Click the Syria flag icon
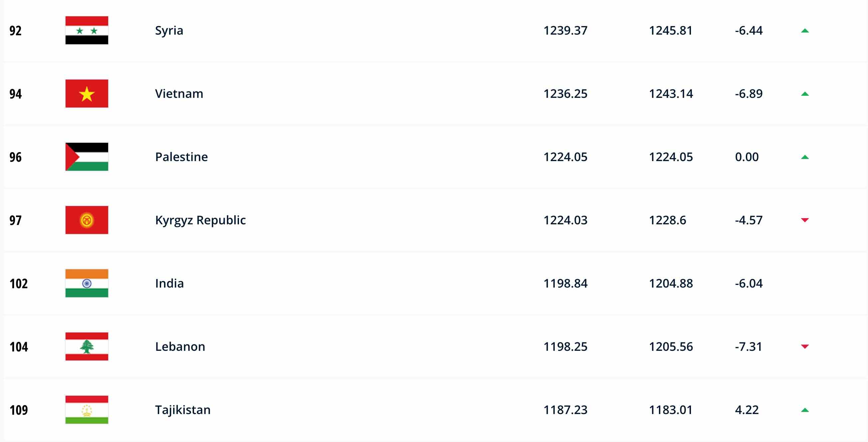868x442 pixels. 87,30
